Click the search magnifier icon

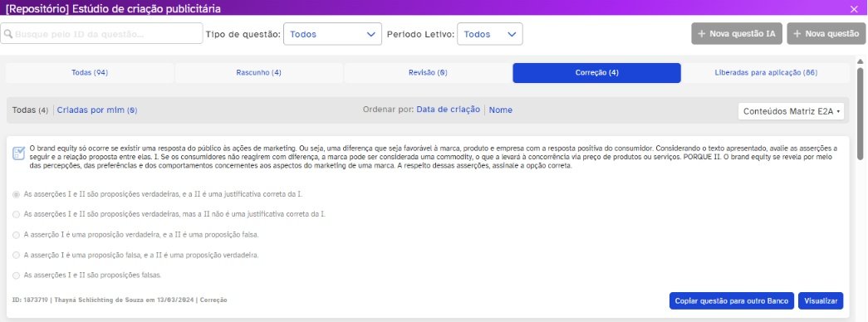pyautogui.click(x=8, y=34)
